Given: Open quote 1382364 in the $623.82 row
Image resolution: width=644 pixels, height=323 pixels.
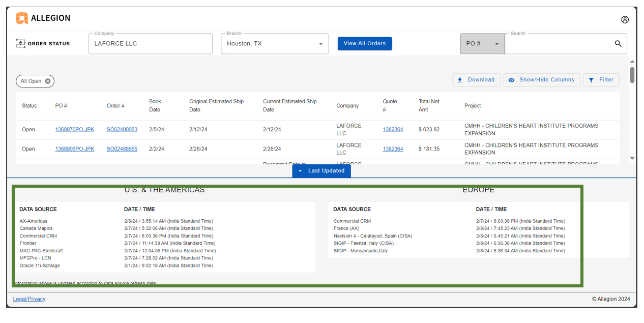Looking at the screenshot, I should click(x=393, y=130).
